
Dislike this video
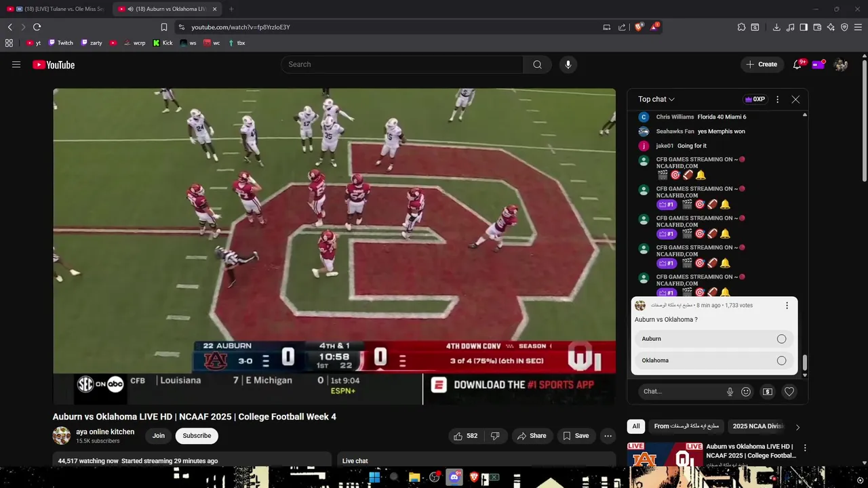click(x=495, y=436)
